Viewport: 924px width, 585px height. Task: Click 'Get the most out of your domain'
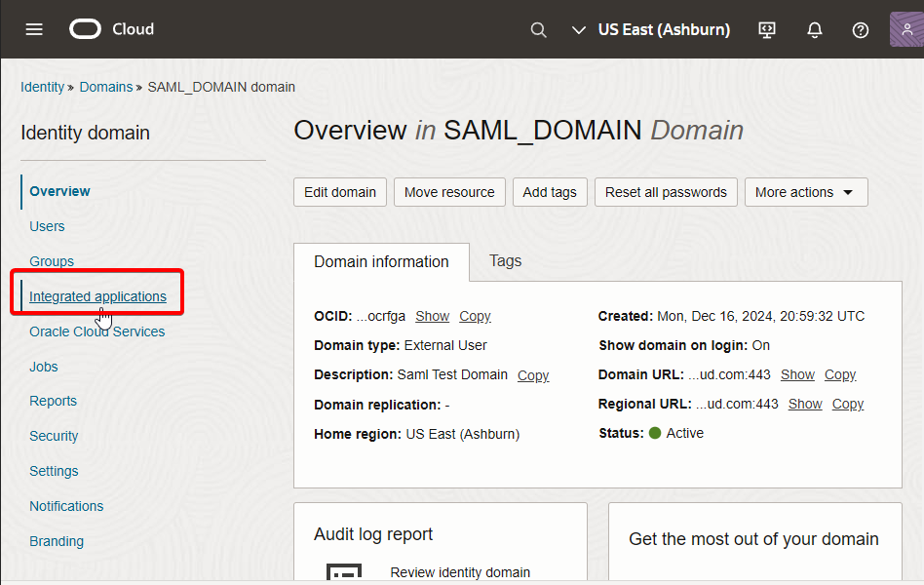click(753, 539)
